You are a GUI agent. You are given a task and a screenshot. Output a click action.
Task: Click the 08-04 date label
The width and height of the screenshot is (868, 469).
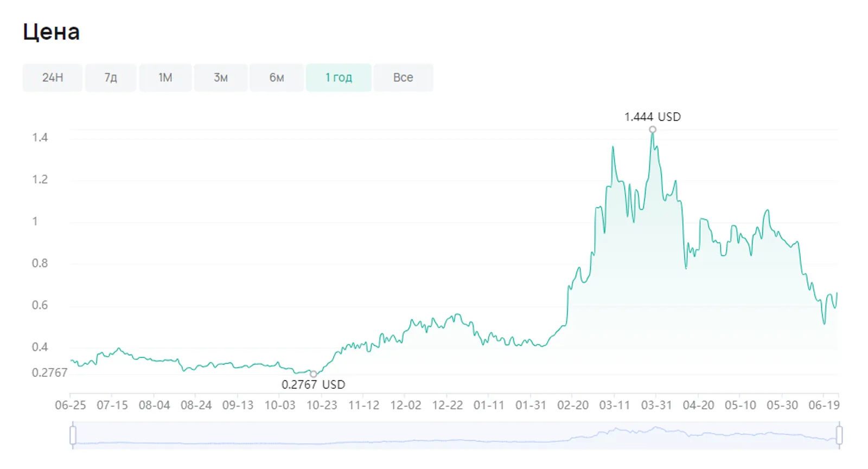pos(154,405)
